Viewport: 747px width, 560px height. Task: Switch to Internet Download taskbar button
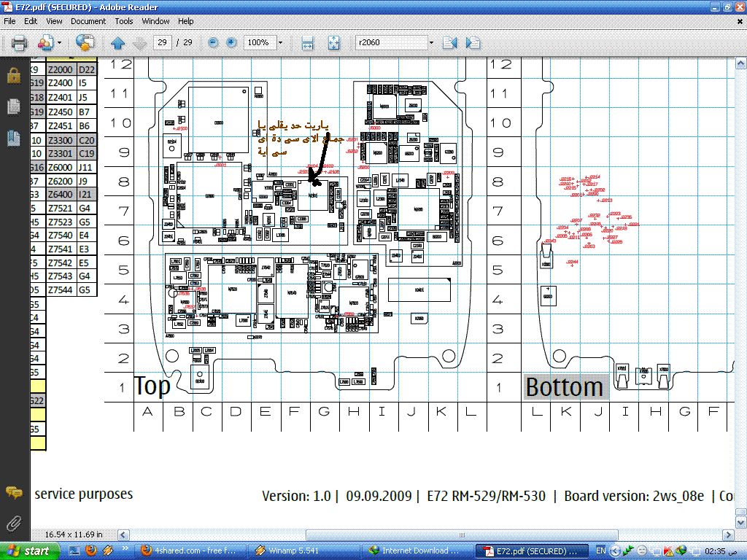coord(417,551)
